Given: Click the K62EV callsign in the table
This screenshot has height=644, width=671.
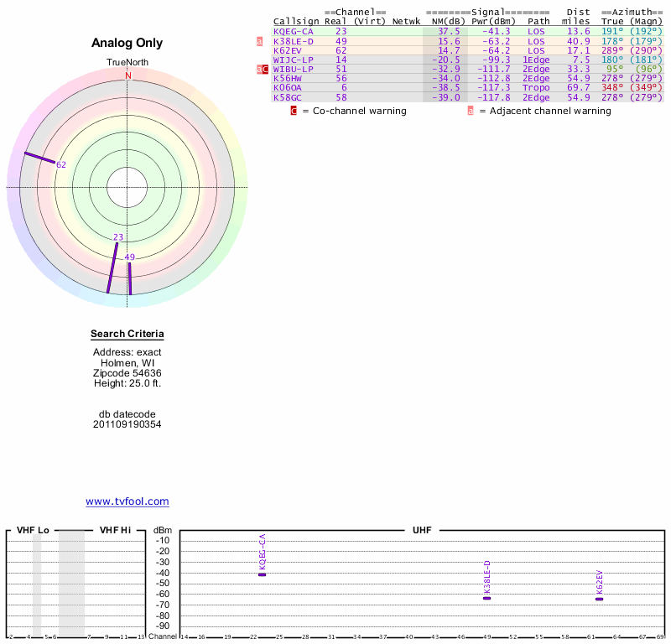Looking at the screenshot, I should [x=288, y=50].
